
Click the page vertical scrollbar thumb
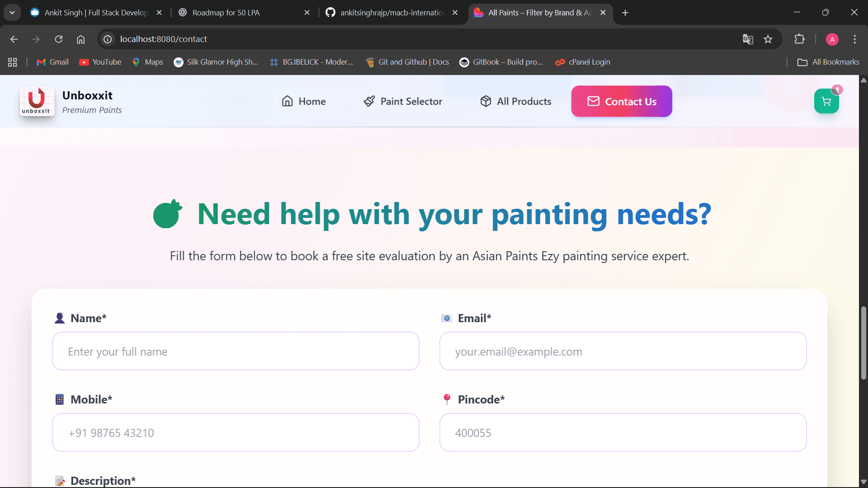coord(863,343)
